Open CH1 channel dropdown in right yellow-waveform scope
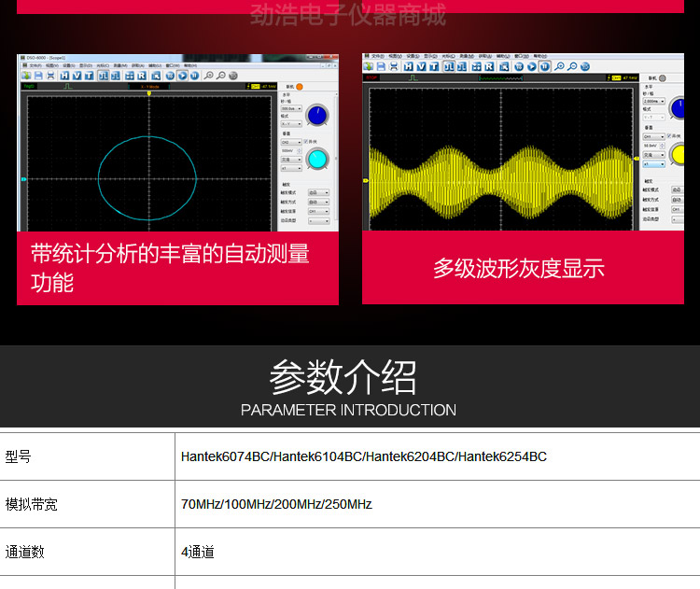The width and height of the screenshot is (700, 589). point(654,136)
